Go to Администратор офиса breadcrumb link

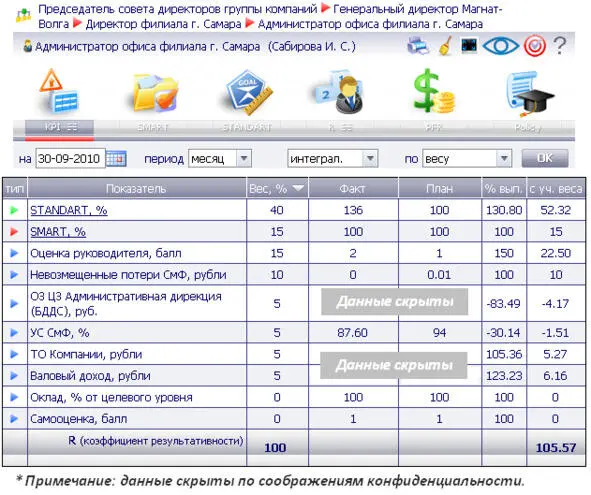pyautogui.click(x=370, y=24)
